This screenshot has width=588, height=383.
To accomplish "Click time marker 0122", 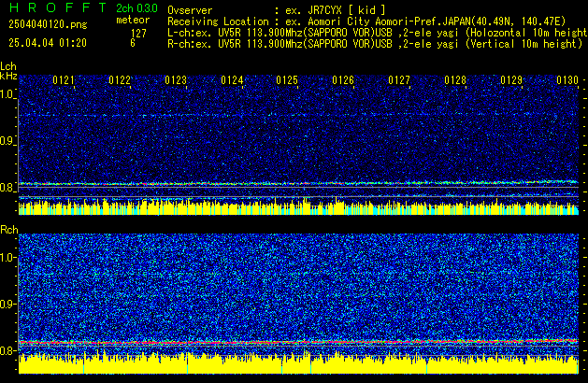I will [x=120, y=80].
